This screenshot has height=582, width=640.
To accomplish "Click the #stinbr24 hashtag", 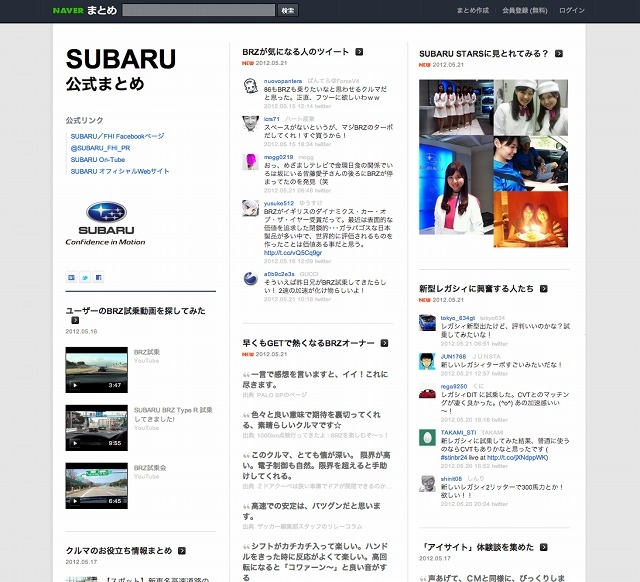I will (x=454, y=458).
